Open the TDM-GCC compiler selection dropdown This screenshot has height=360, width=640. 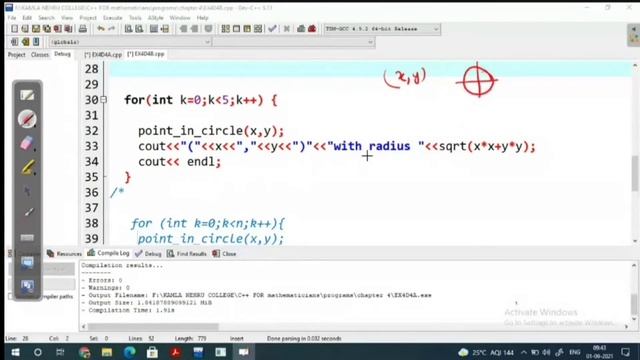point(382,29)
